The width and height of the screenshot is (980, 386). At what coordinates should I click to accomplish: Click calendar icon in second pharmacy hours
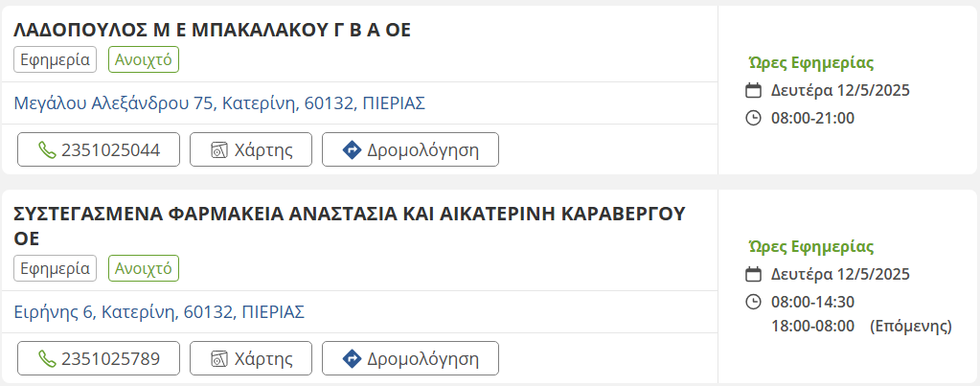(x=754, y=275)
